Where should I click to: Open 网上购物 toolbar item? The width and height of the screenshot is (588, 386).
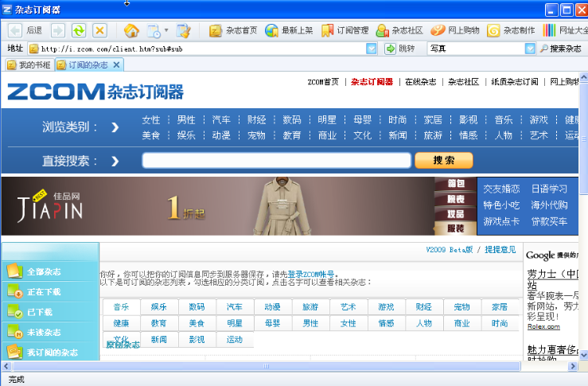click(x=455, y=30)
